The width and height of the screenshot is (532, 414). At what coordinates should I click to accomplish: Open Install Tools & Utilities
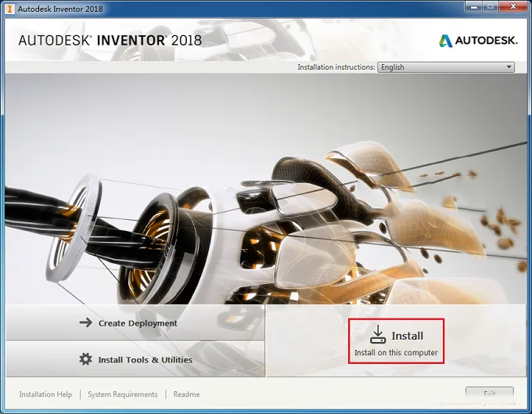click(x=135, y=359)
